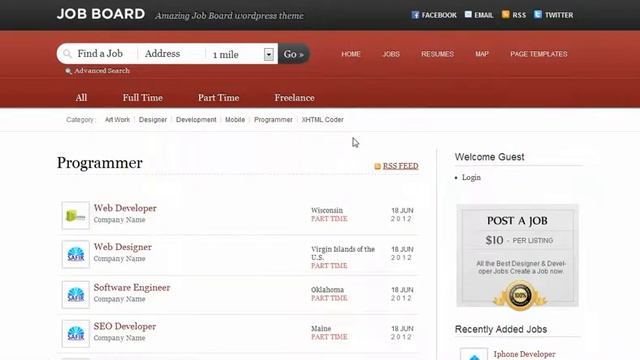Click the Twitter text link

coord(559,15)
